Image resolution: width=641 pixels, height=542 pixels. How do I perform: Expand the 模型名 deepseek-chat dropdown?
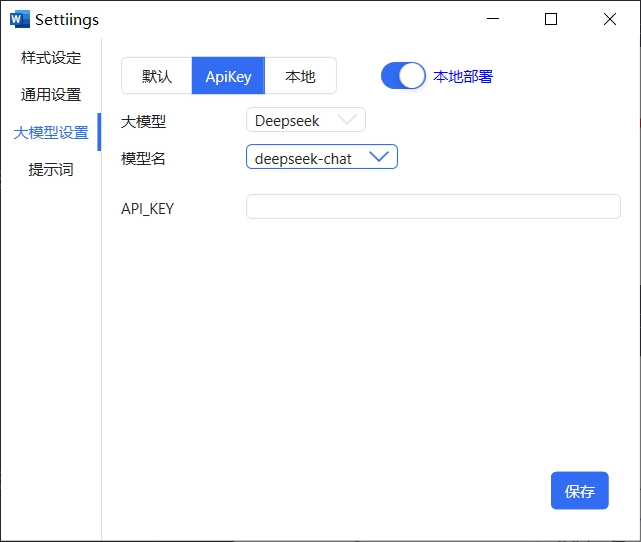click(322, 157)
